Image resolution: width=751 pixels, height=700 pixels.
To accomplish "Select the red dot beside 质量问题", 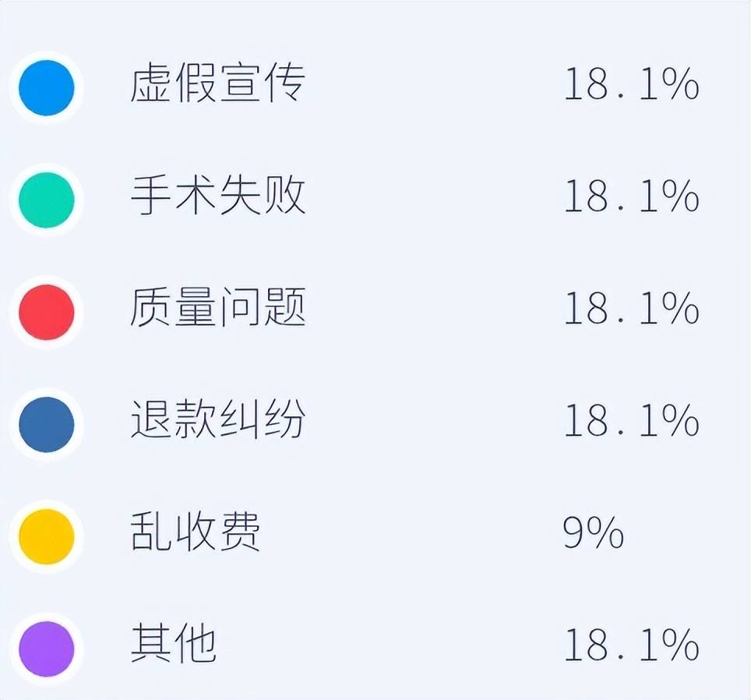I will coord(47,313).
